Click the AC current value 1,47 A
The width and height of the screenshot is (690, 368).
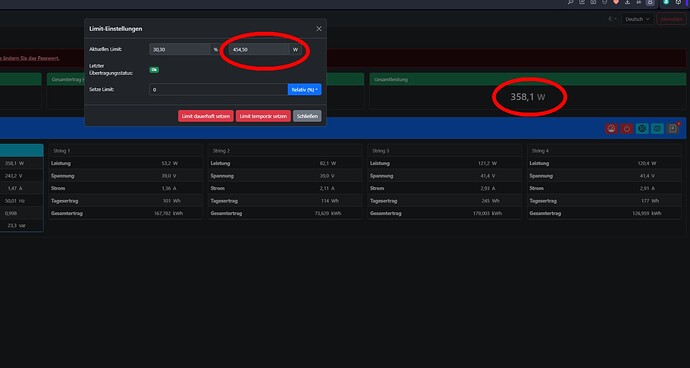(15, 188)
